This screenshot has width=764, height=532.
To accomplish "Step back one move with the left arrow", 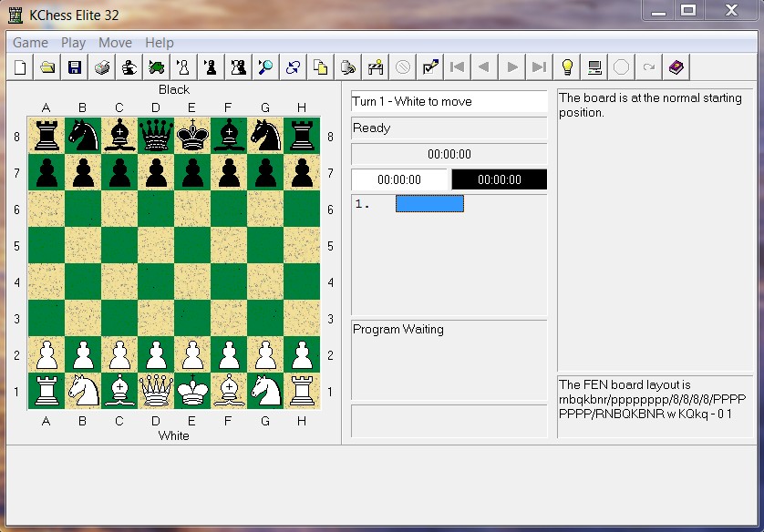I will point(485,66).
